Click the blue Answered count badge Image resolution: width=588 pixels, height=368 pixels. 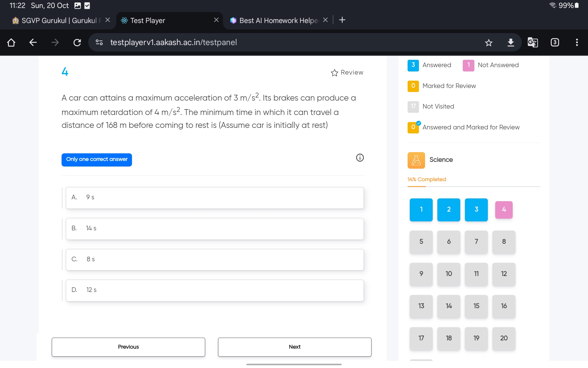[413, 65]
